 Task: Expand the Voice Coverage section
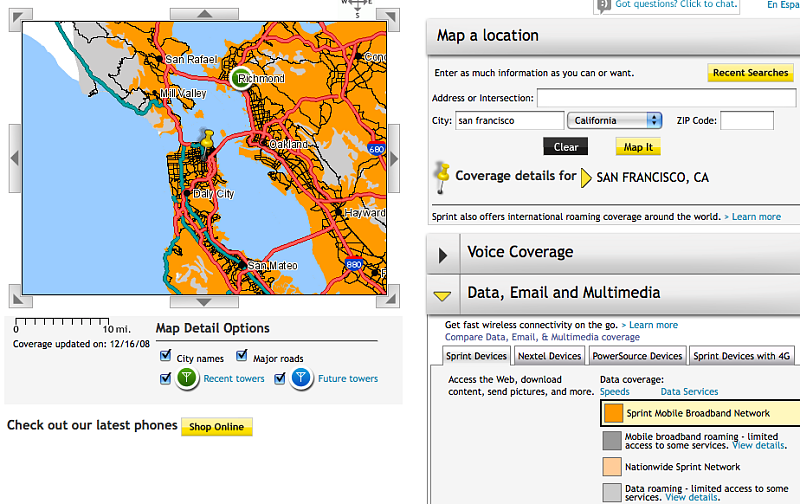[443, 255]
